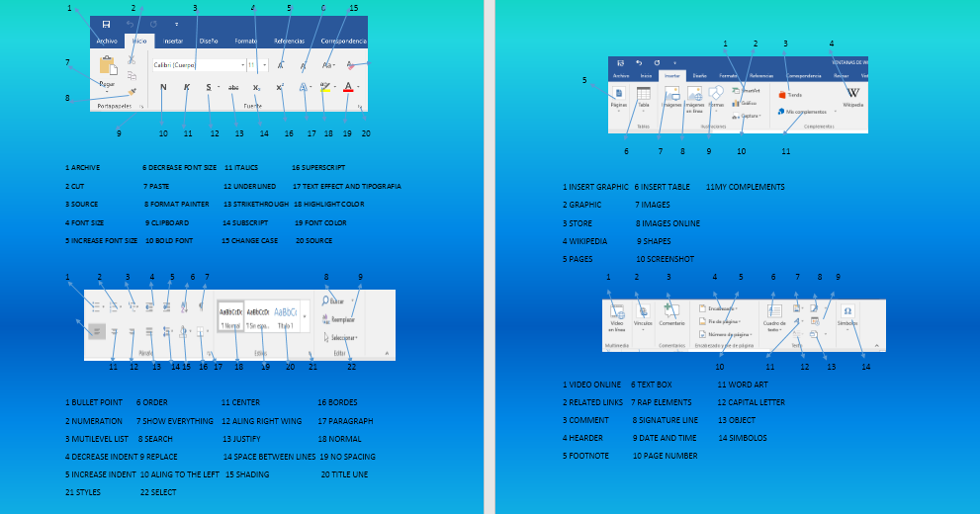The height and width of the screenshot is (514, 980).
Task: Click the Save icon in the quick access toolbar
Action: (x=106, y=25)
